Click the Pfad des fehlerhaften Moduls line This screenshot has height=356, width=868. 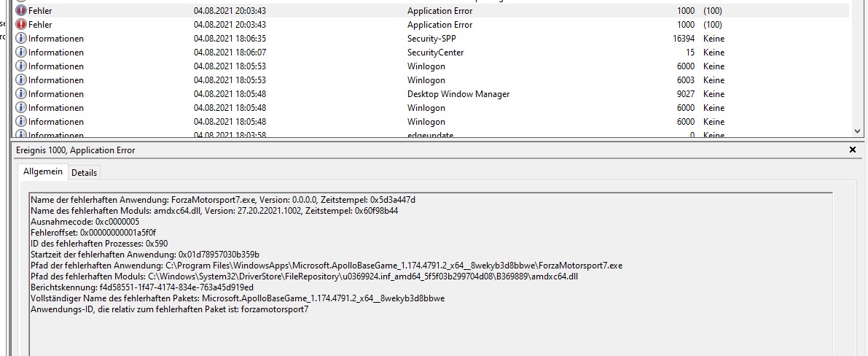click(305, 276)
